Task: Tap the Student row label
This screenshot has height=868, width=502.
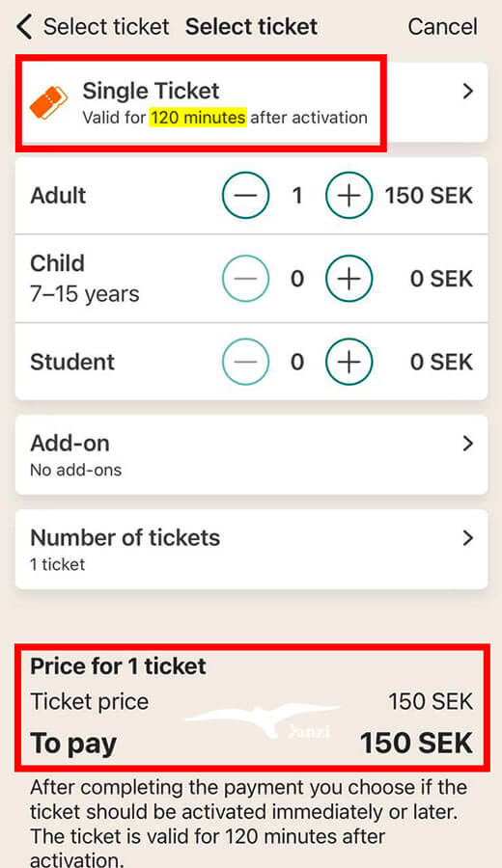Action: 72,362
